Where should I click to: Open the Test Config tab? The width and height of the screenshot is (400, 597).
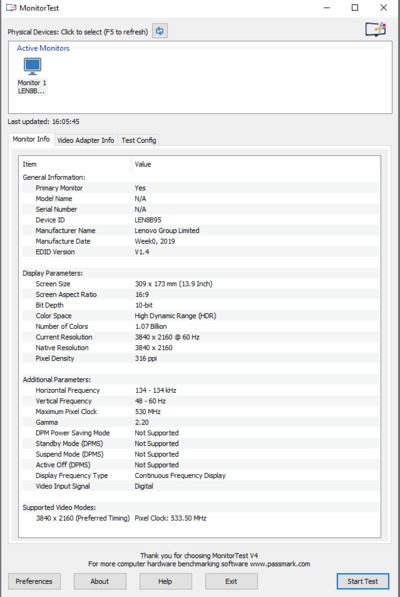point(139,140)
